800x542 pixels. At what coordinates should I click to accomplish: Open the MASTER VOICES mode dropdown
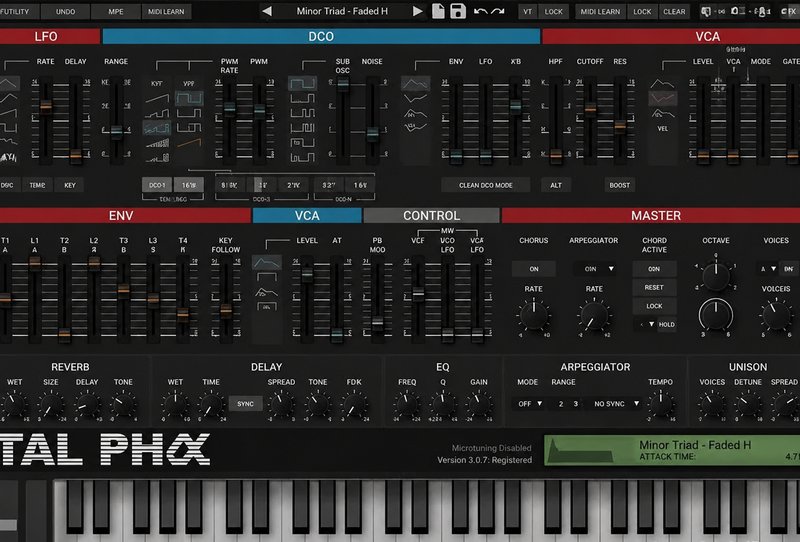[x=768, y=269]
